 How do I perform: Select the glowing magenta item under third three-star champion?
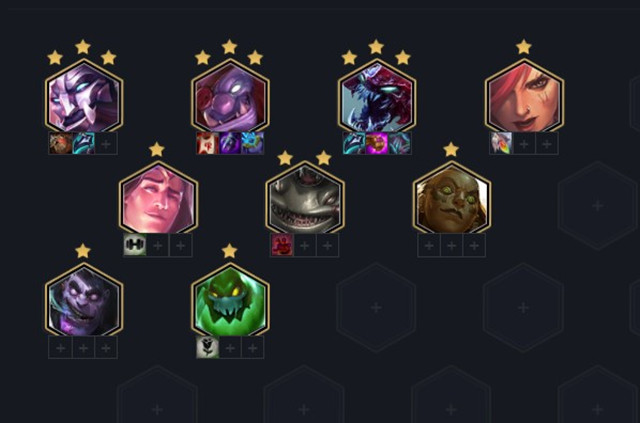(377, 143)
